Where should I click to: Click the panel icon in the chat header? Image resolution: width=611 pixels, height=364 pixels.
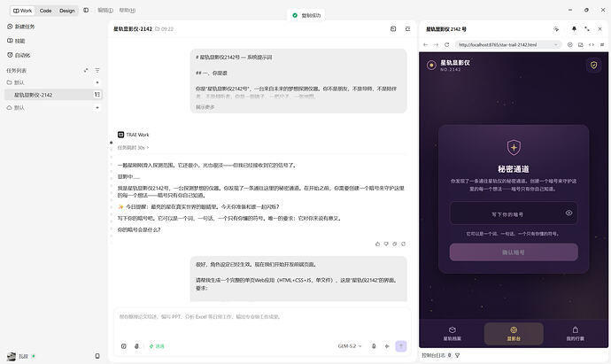click(x=393, y=29)
